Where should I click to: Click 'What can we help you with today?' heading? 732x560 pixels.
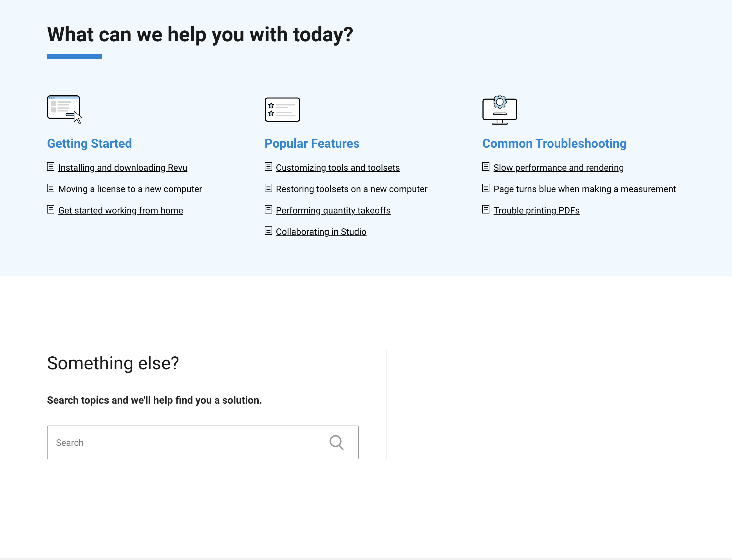(x=200, y=35)
